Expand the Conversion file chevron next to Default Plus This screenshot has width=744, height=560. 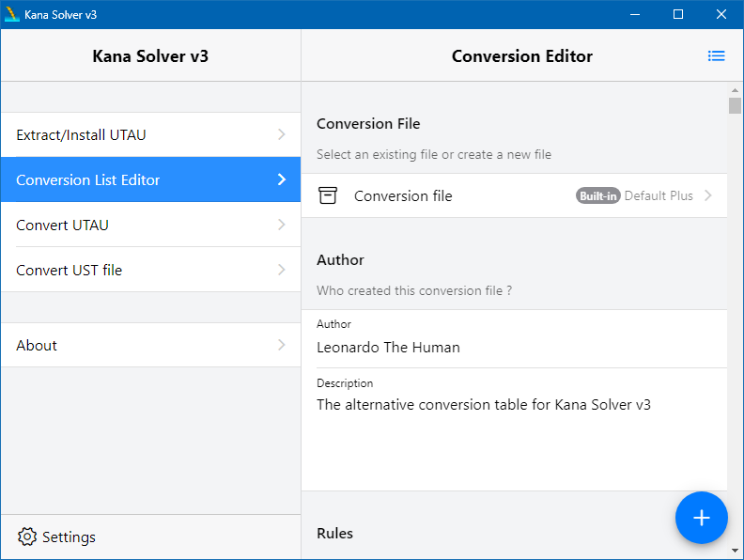(708, 195)
